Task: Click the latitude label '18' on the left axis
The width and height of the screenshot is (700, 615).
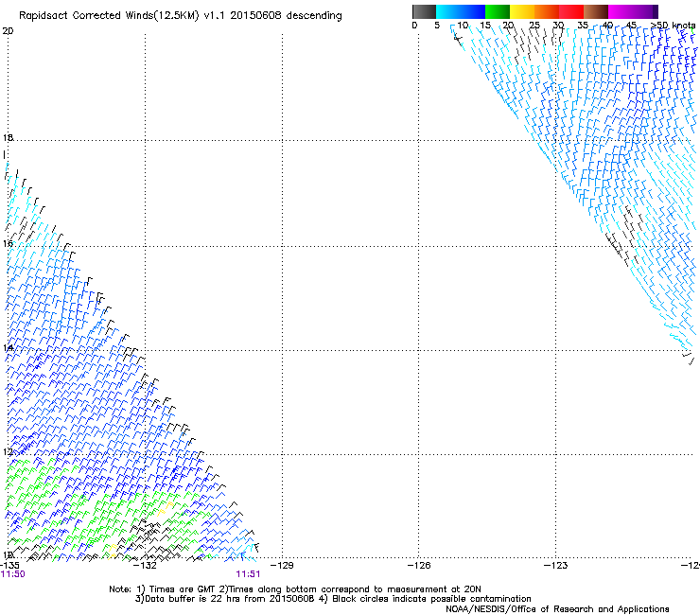Action: [8, 137]
